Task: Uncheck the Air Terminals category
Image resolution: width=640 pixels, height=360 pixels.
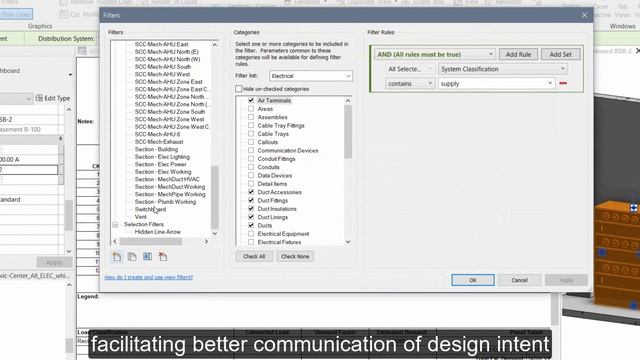Action: click(x=251, y=100)
